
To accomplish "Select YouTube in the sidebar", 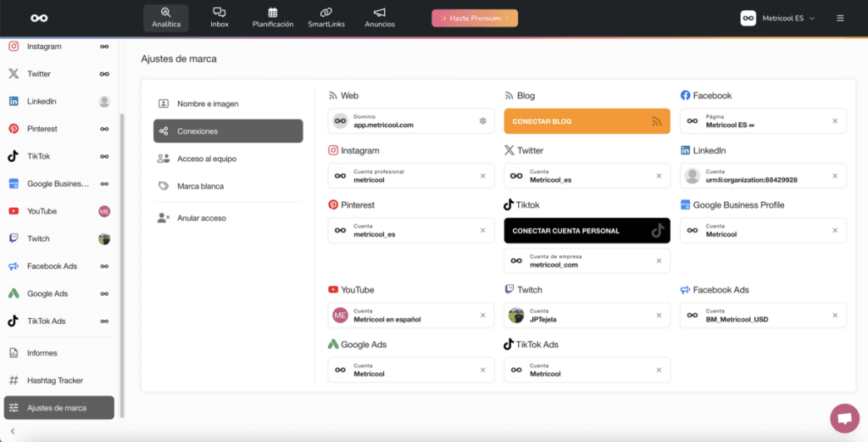I will [59, 211].
